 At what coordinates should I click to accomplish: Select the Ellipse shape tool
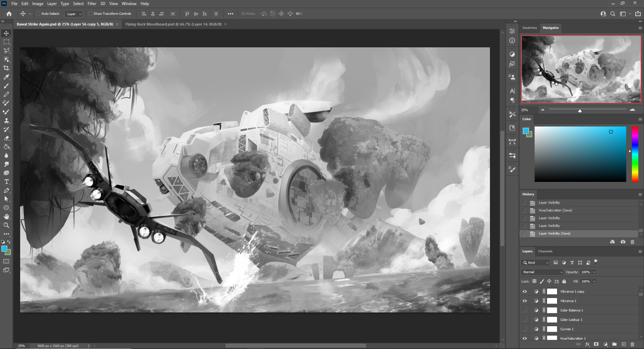click(x=6, y=208)
